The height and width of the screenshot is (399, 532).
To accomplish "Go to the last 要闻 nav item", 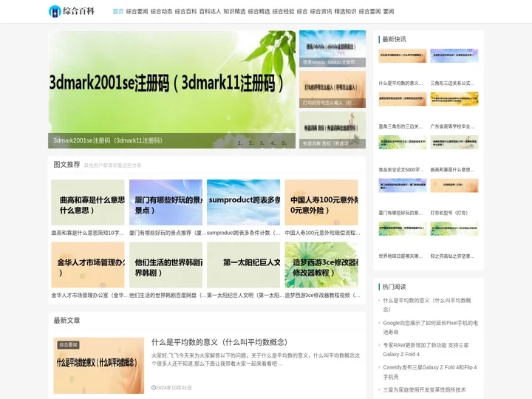I will click(x=389, y=12).
